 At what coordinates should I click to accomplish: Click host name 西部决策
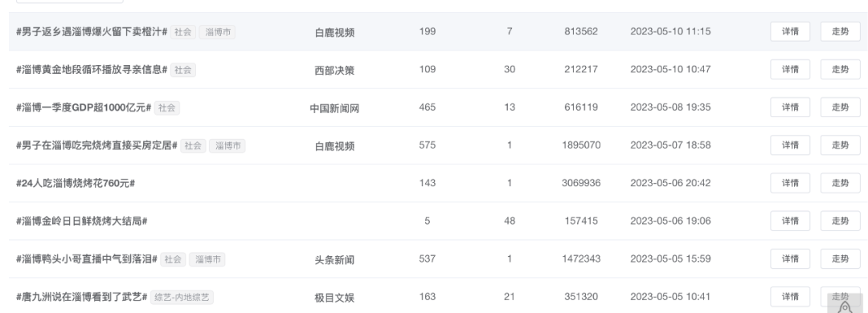[x=334, y=71]
